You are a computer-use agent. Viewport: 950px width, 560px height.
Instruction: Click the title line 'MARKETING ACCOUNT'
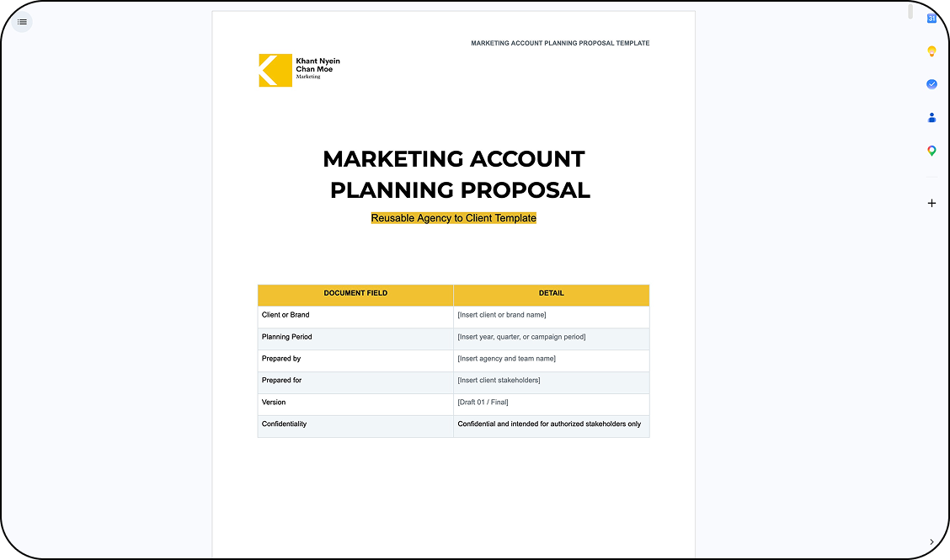click(453, 159)
